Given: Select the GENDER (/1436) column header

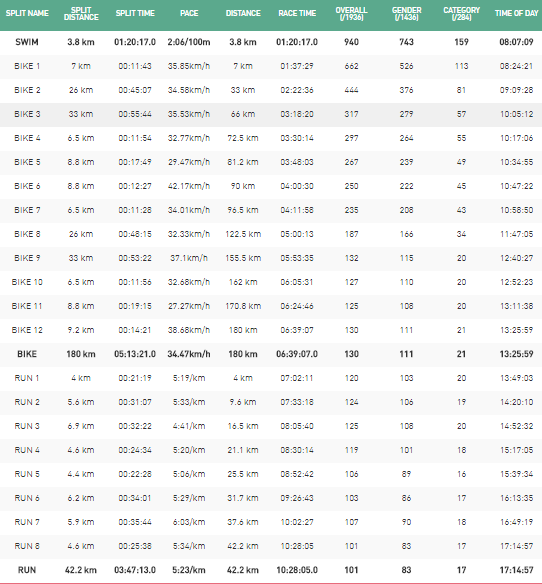Looking at the screenshot, I should (406, 13).
